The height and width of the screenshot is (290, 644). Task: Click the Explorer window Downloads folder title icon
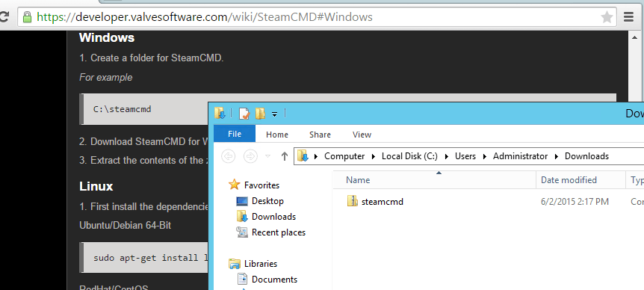[x=220, y=114]
